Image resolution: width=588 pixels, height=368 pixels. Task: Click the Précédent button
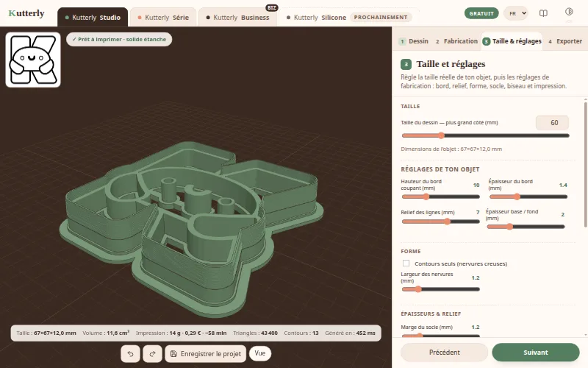(444, 353)
